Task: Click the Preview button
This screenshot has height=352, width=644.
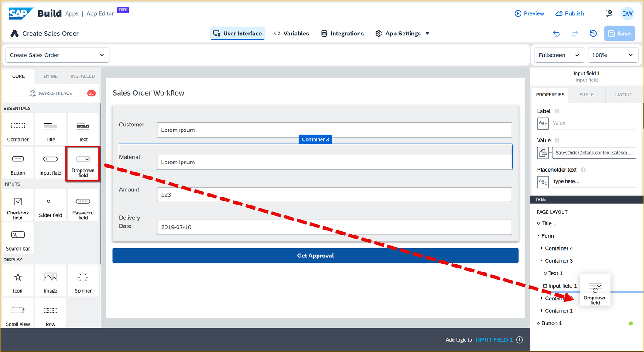Action: 530,13
